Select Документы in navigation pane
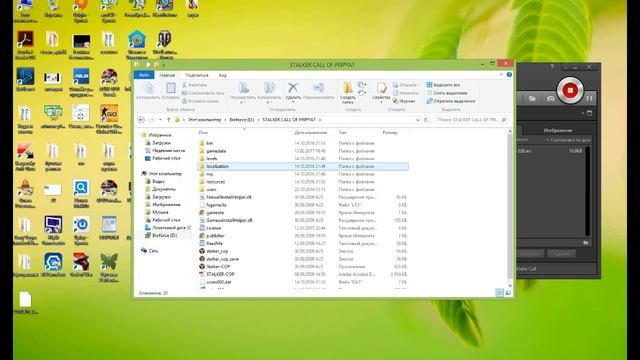640x360 pixels. (164, 189)
